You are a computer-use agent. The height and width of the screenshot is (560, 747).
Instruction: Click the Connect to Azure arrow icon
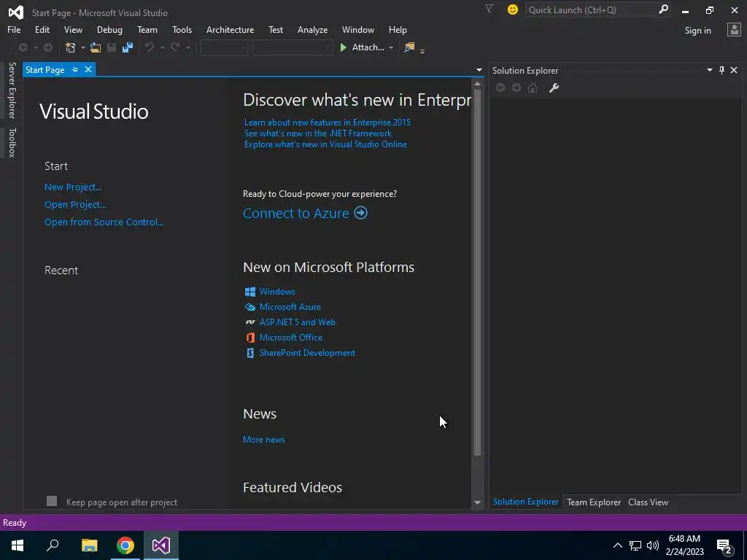pyautogui.click(x=360, y=213)
